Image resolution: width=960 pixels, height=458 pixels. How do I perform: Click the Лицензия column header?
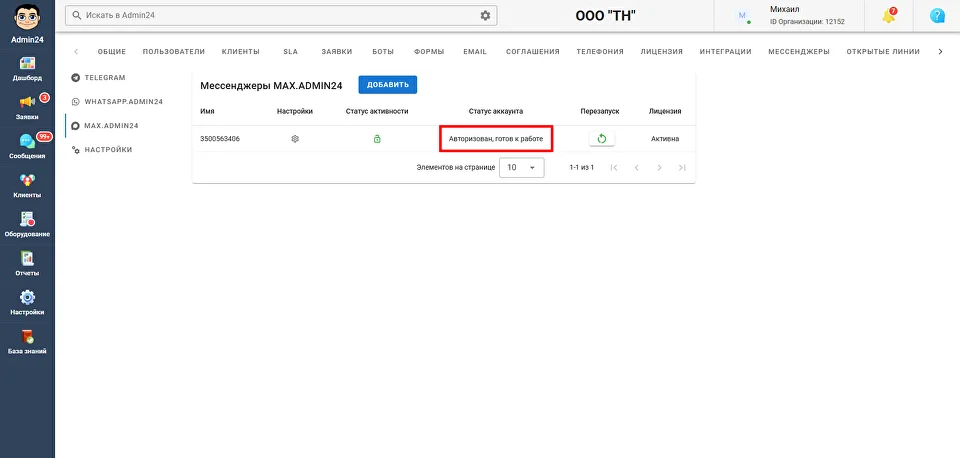[665, 111]
